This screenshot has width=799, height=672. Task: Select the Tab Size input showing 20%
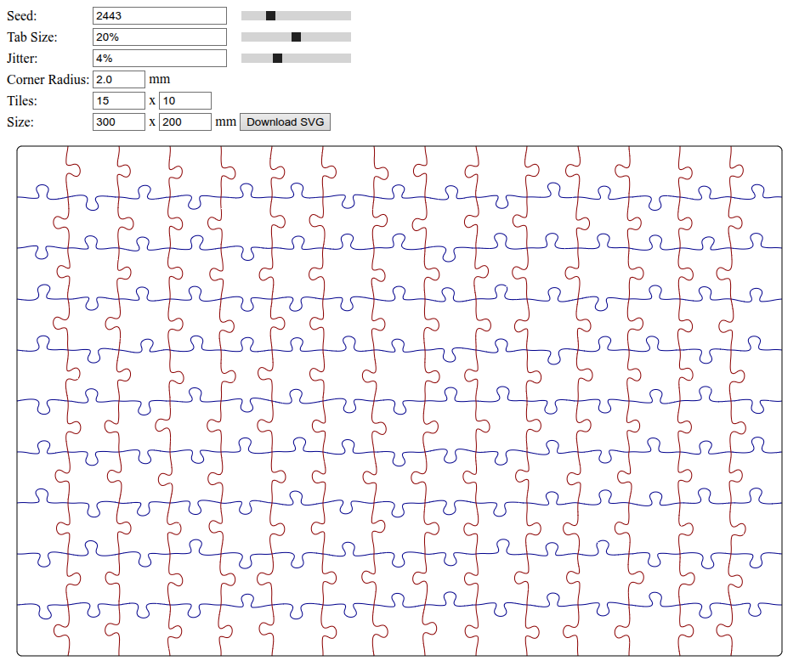point(159,37)
